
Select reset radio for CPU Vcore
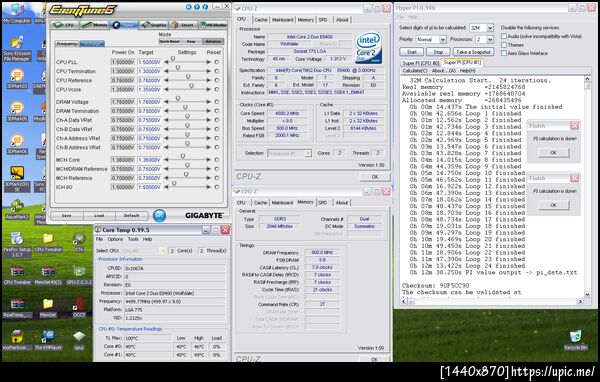click(217, 90)
